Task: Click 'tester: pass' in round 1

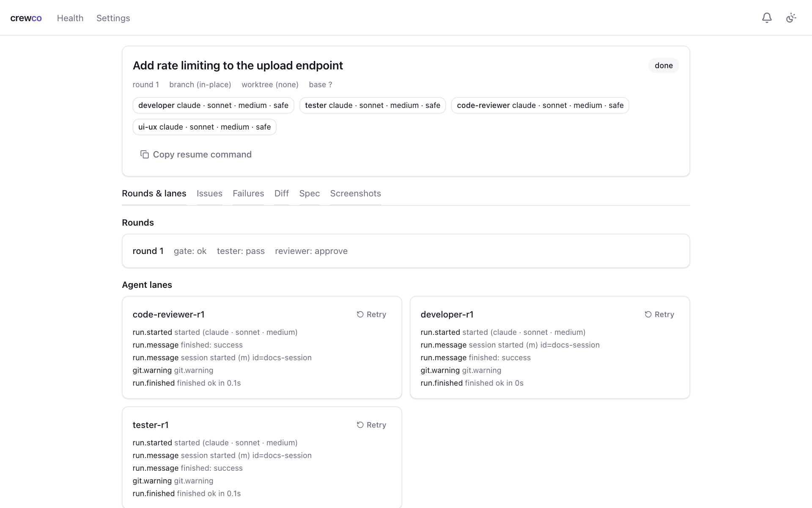Action: (241, 251)
